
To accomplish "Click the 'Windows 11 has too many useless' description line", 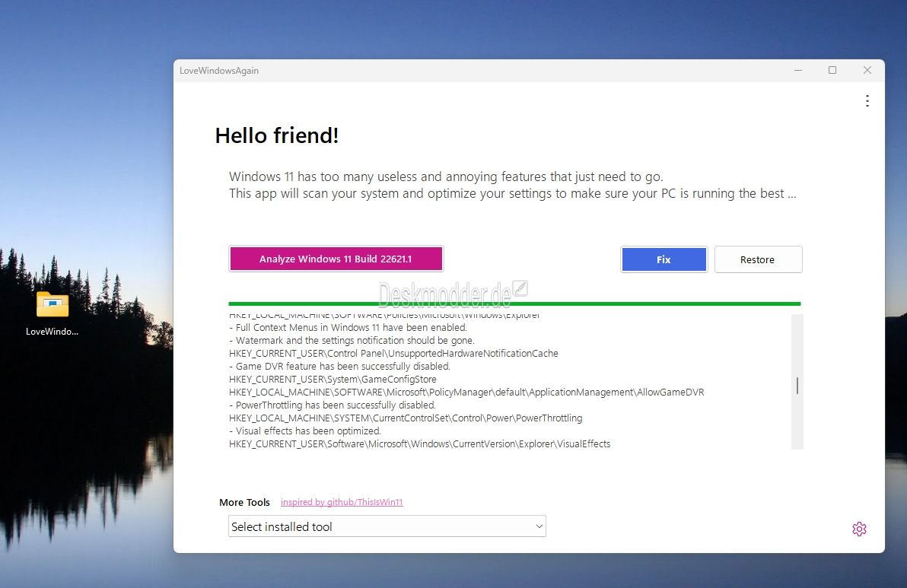I will [446, 176].
